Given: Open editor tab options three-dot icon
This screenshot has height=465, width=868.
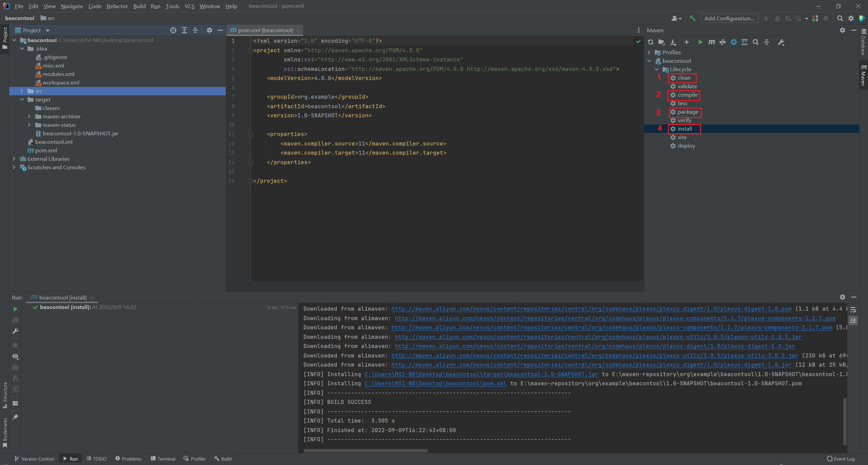Looking at the screenshot, I should point(639,30).
